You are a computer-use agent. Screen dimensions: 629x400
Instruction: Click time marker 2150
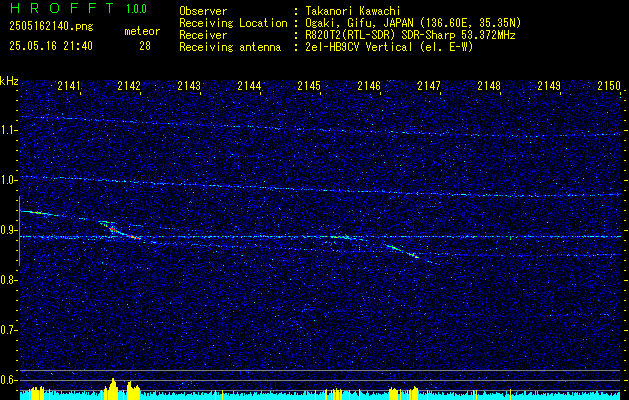[609, 86]
